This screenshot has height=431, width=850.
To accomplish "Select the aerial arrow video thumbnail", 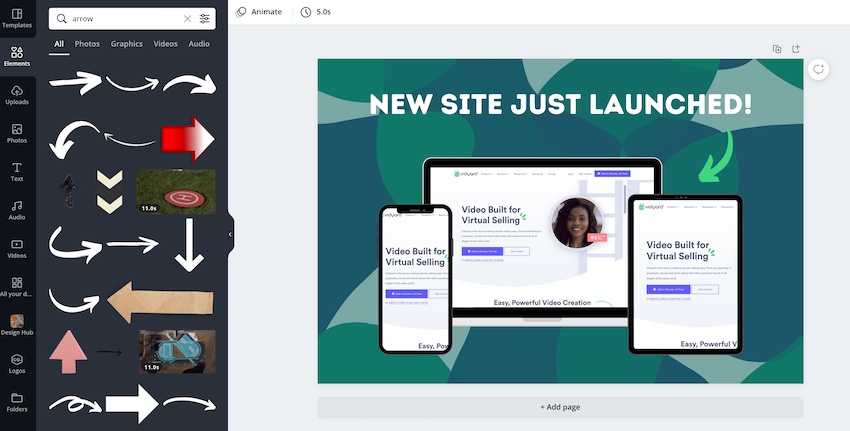I will 177,351.
